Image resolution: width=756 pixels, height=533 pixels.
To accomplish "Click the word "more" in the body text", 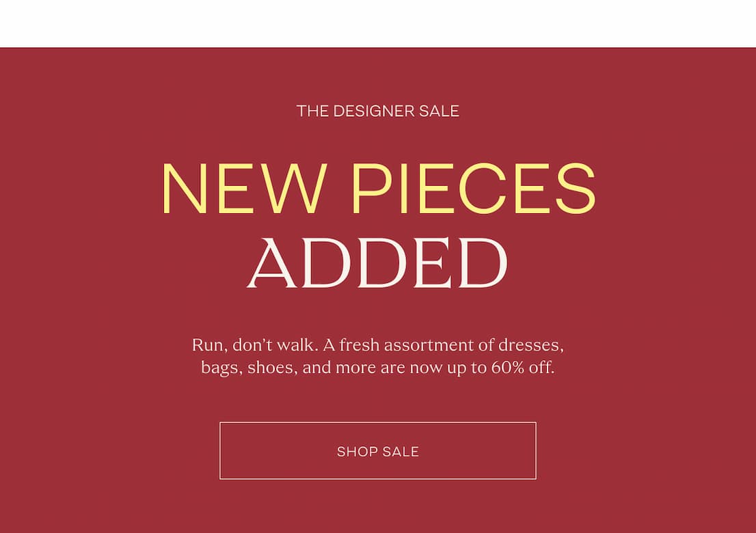I will click(355, 367).
